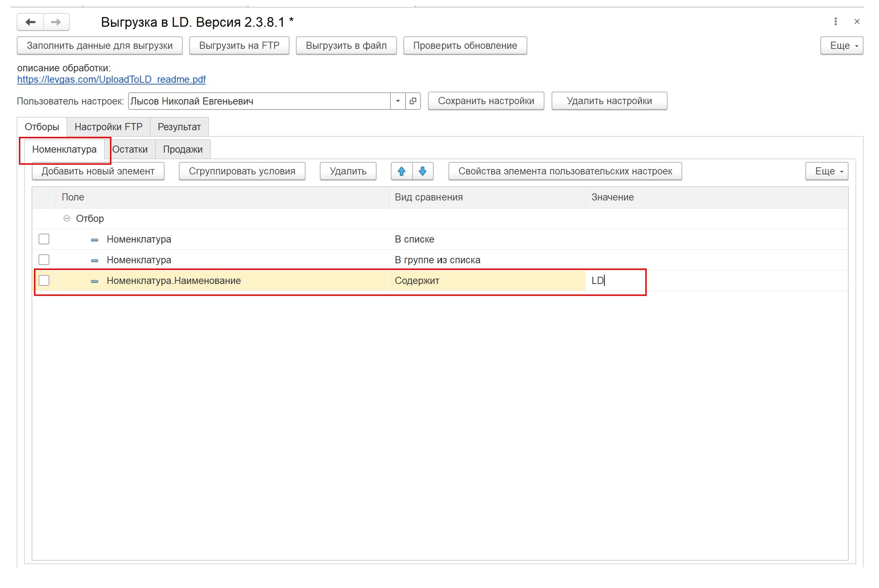The width and height of the screenshot is (879, 588).
Task: Switch to the Настройки FTP tab
Action: pos(108,127)
